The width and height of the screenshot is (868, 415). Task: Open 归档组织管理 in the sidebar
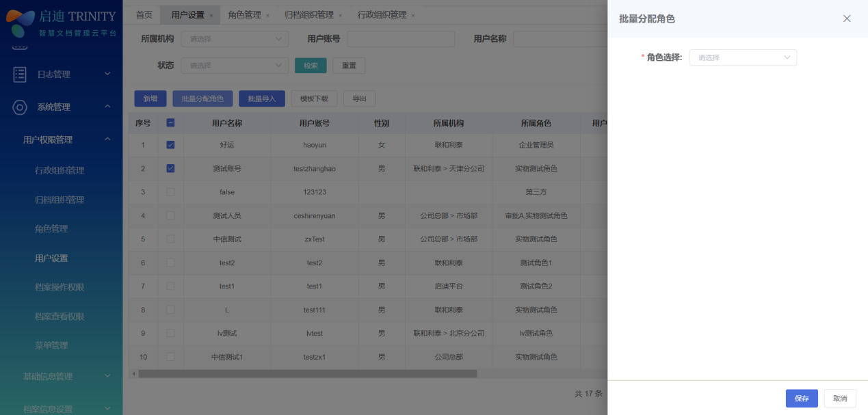pyautogui.click(x=60, y=200)
